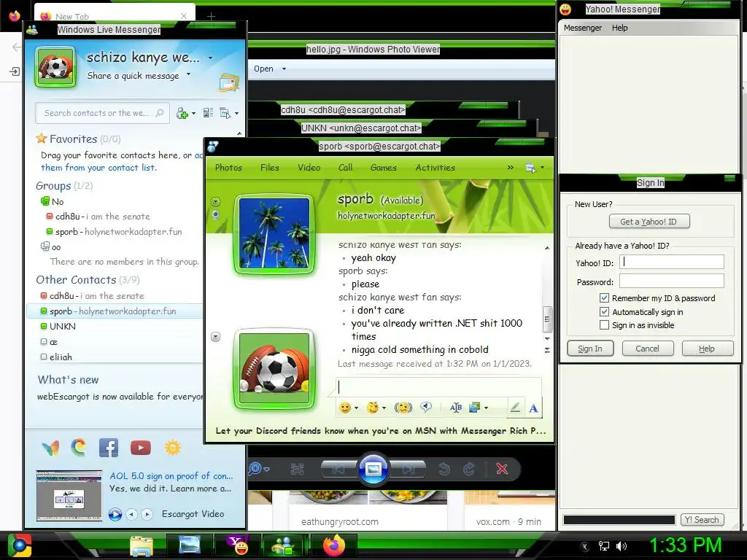Open the Facebook icon in Messenger bottom bar
This screenshot has height=560, width=747.
109,448
